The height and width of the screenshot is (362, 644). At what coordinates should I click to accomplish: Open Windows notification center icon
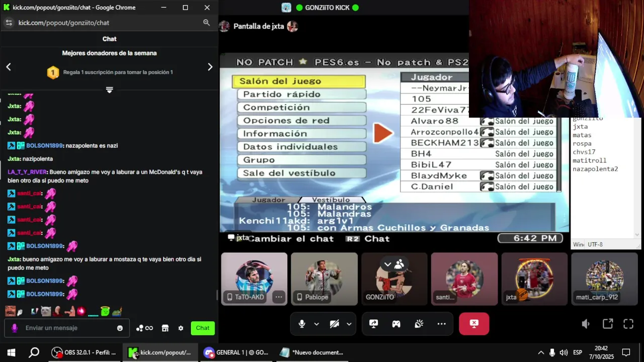click(x=626, y=352)
